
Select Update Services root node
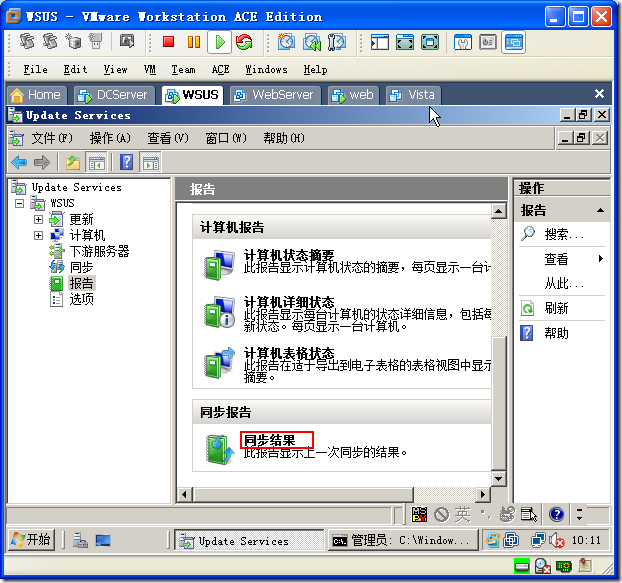tap(77, 187)
